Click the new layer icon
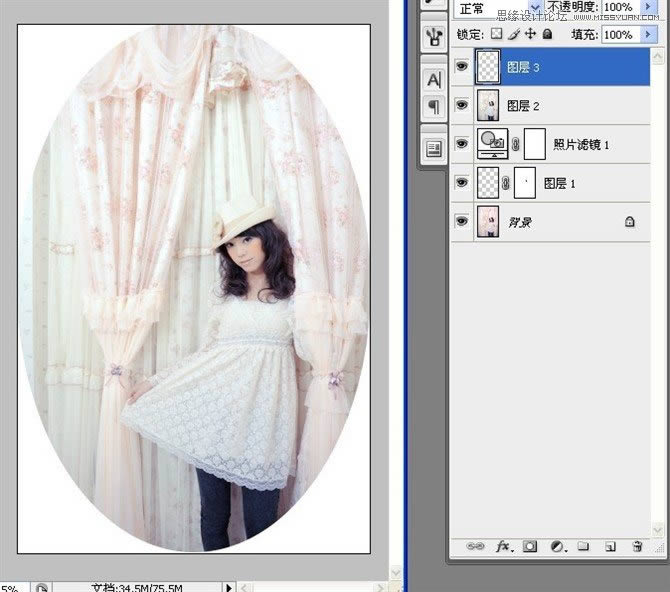 tap(609, 547)
